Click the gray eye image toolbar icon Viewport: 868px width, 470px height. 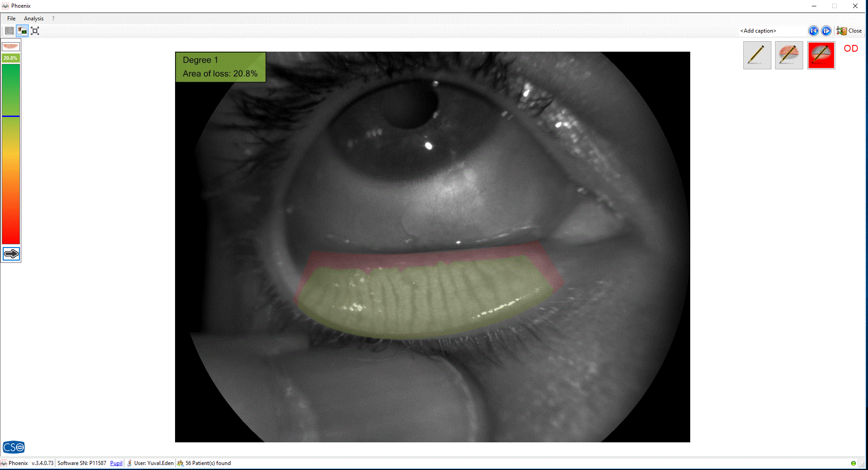9,31
